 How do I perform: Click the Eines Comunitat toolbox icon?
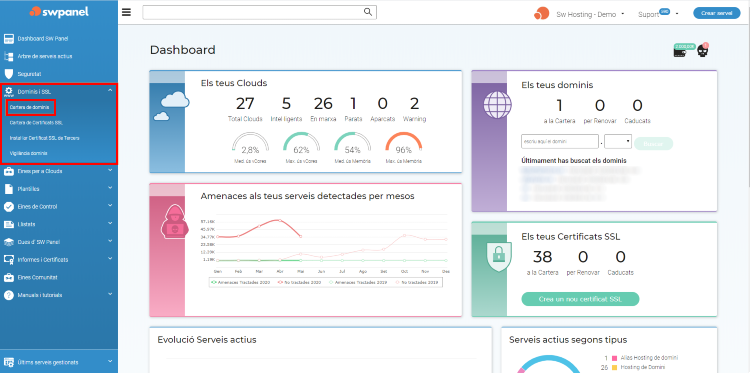[x=8, y=277]
